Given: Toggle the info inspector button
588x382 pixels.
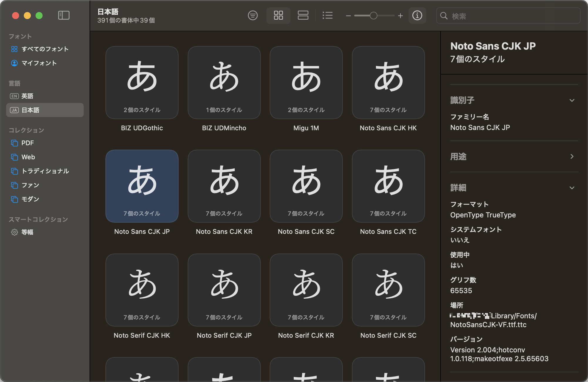Looking at the screenshot, I should tap(417, 15).
